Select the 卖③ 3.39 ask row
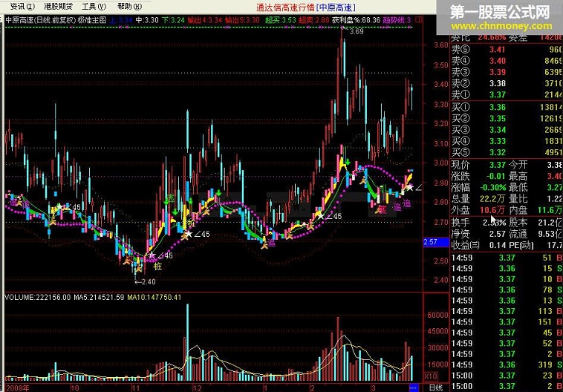Viewport: 563px width, 392px height. [507, 72]
